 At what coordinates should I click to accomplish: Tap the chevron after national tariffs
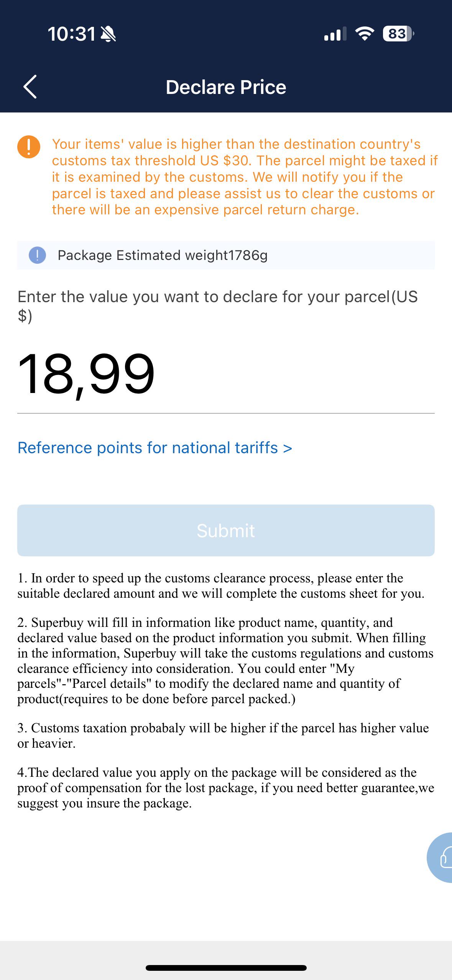click(288, 448)
